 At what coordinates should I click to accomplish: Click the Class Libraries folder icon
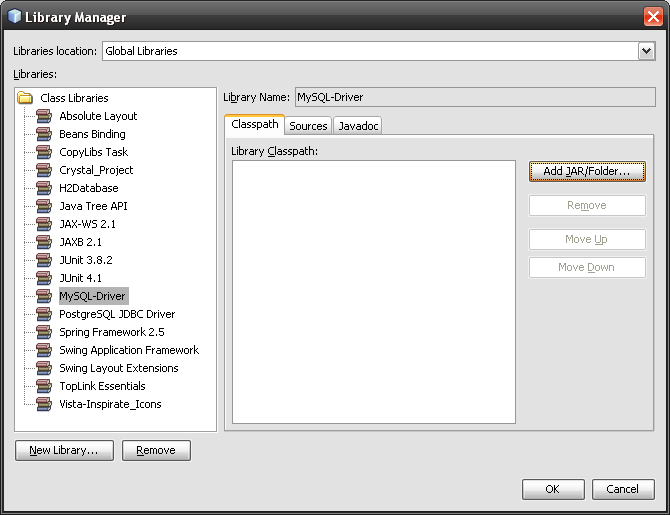coord(26,98)
